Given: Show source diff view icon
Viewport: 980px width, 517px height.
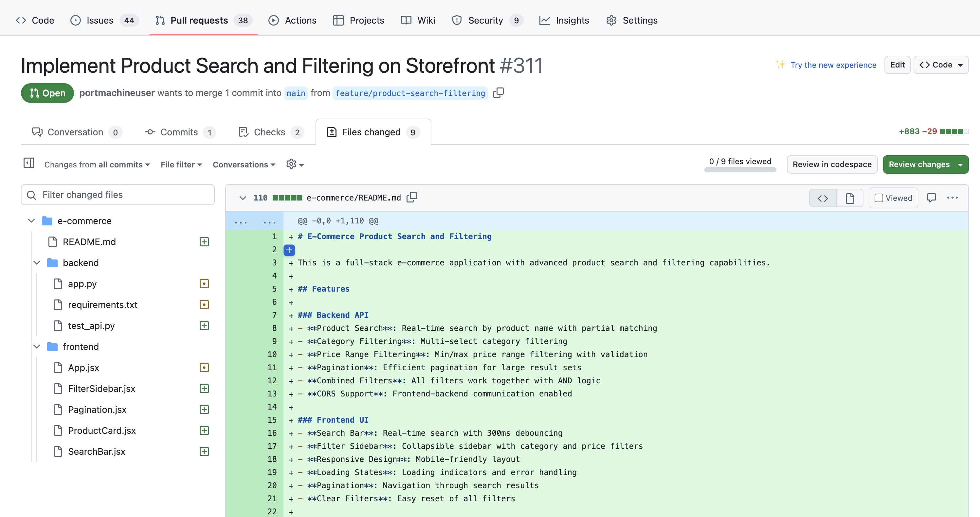Looking at the screenshot, I should pyautogui.click(x=823, y=198).
